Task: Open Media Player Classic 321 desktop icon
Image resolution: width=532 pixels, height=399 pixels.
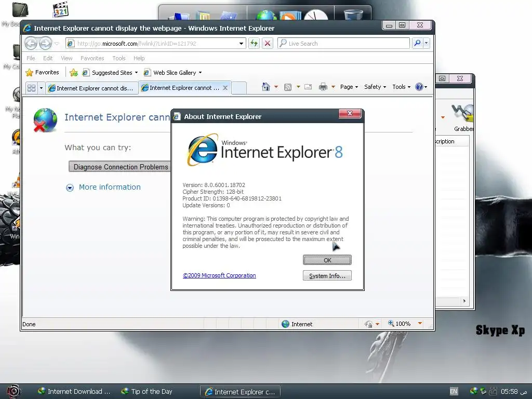Action: (x=61, y=9)
